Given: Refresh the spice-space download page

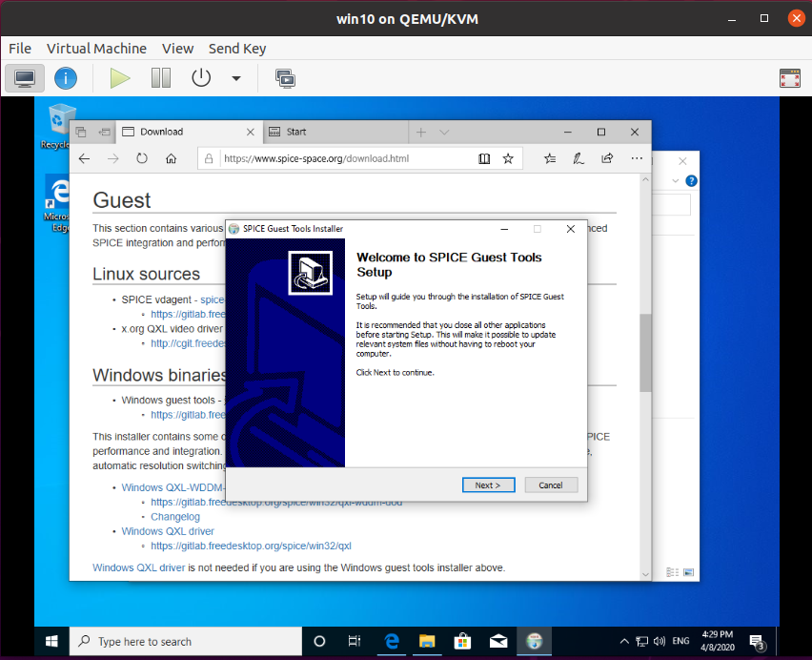Looking at the screenshot, I should tap(142, 158).
